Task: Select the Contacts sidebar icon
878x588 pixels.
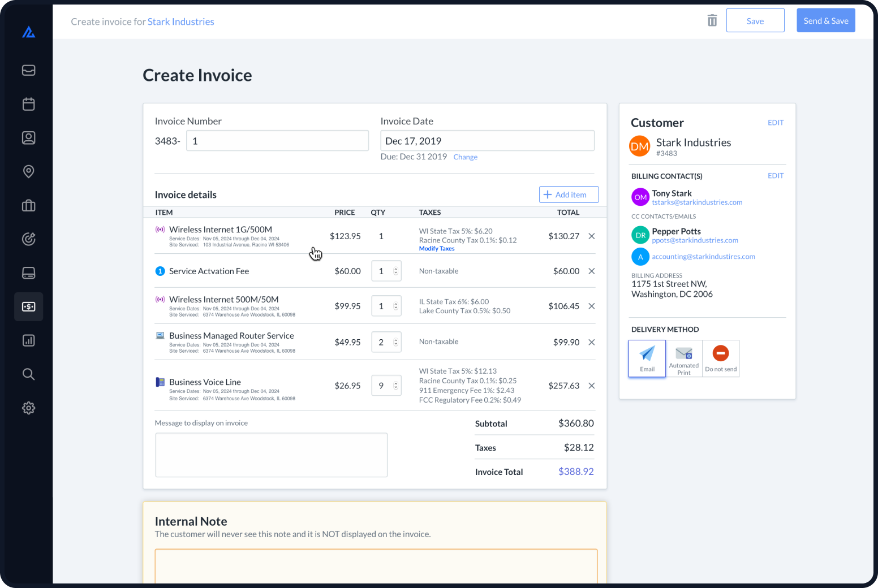Action: coord(28,137)
